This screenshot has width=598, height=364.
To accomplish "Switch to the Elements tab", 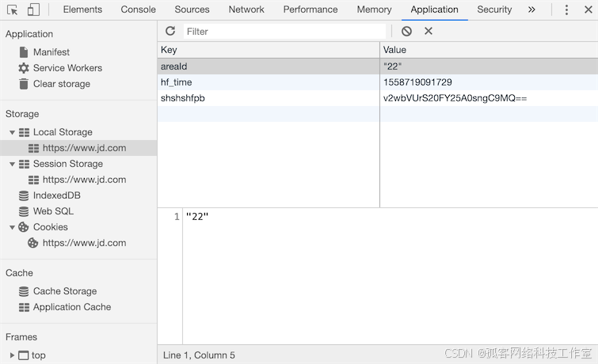I will 82,9.
